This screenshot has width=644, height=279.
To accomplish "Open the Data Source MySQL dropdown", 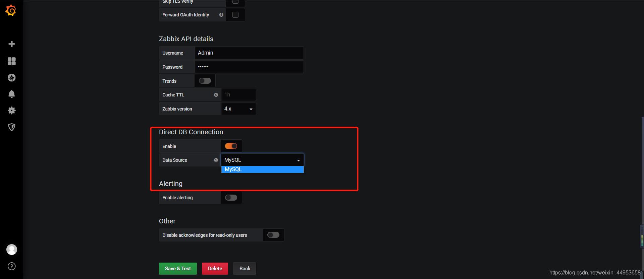I will pyautogui.click(x=263, y=160).
